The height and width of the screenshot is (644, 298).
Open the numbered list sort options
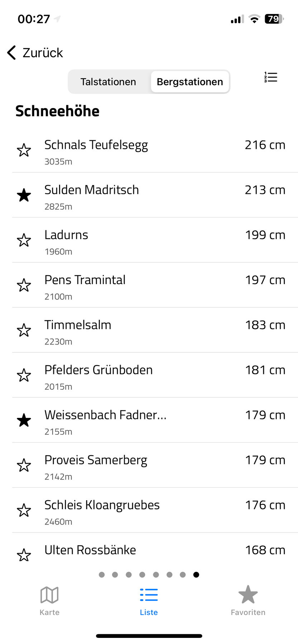[271, 77]
